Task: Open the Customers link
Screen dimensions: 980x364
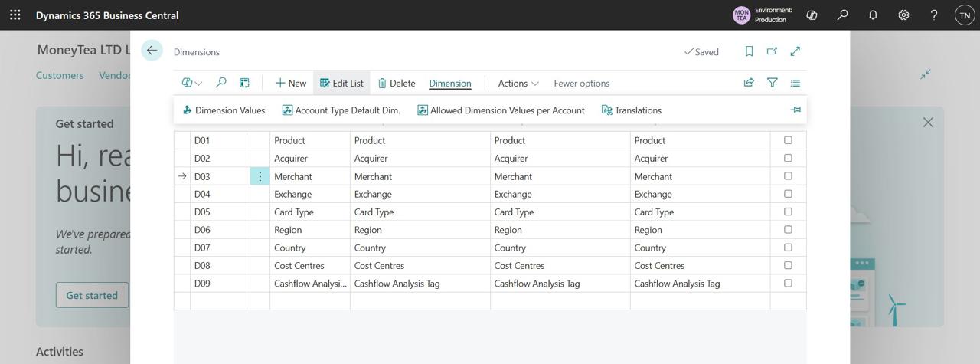Action: coord(60,75)
